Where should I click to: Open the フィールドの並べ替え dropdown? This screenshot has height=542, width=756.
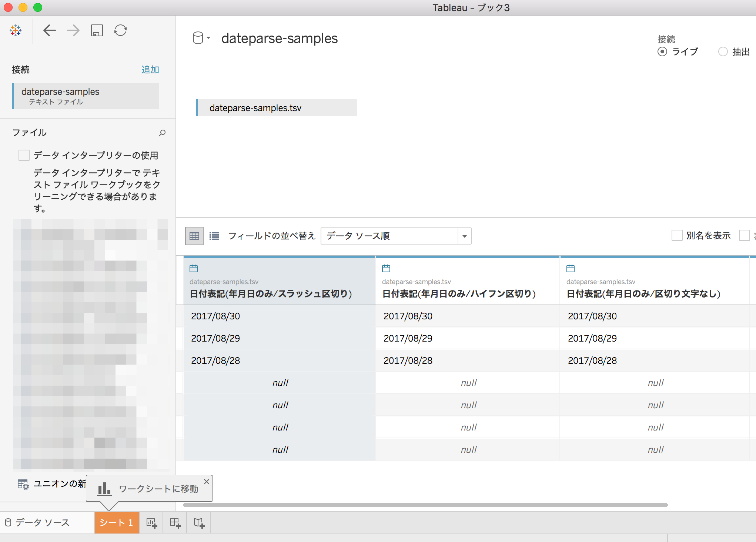(x=465, y=236)
